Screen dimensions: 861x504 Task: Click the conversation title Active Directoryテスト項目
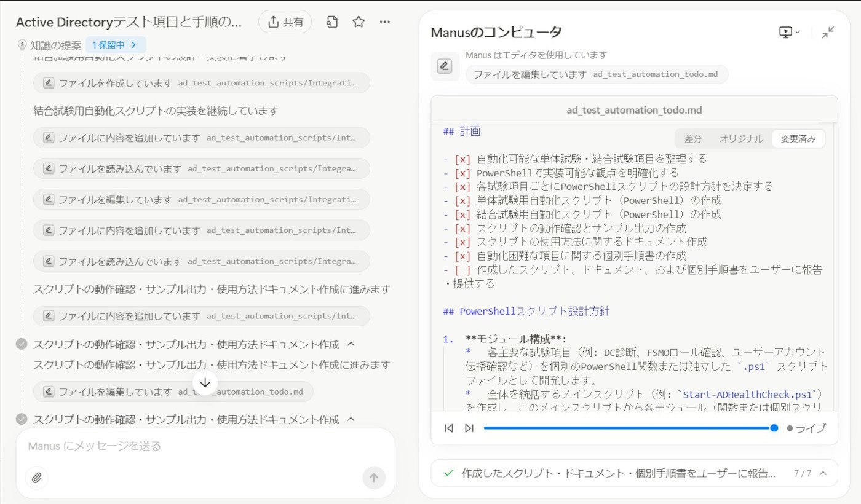[129, 22]
